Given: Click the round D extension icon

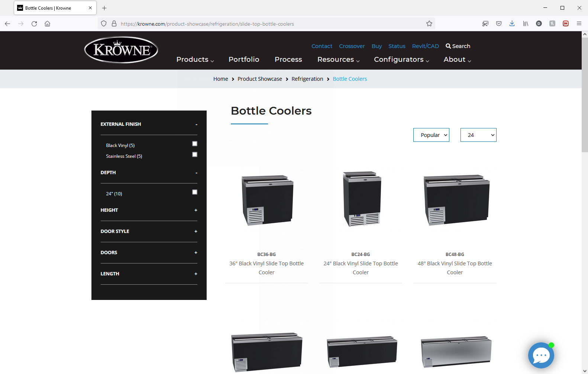Looking at the screenshot, I should click(539, 23).
